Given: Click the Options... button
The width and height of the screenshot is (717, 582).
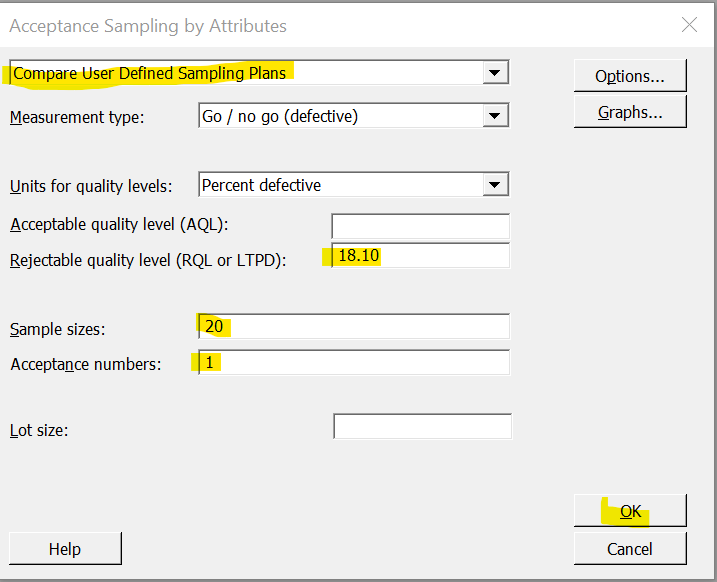Looking at the screenshot, I should coord(629,76).
